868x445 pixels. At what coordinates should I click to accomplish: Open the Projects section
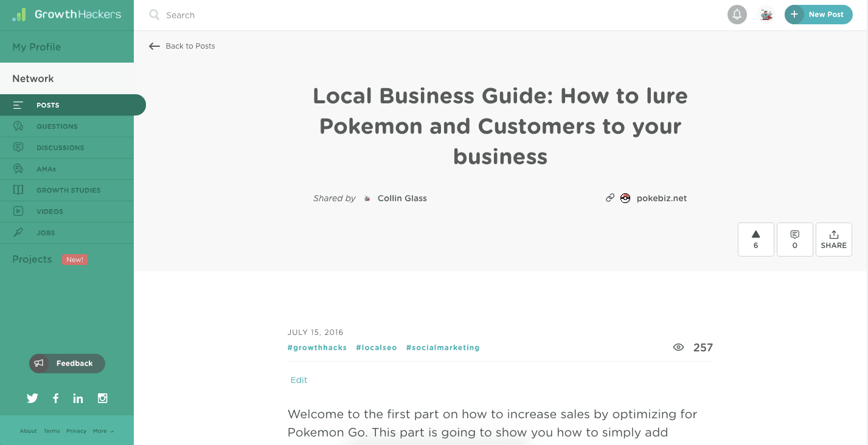click(32, 259)
